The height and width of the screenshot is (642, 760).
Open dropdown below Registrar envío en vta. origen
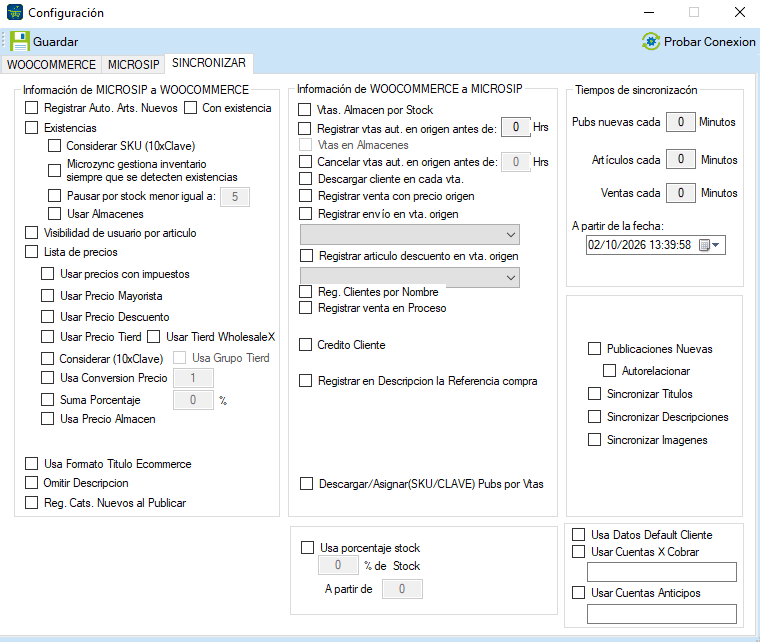pyautogui.click(x=410, y=235)
